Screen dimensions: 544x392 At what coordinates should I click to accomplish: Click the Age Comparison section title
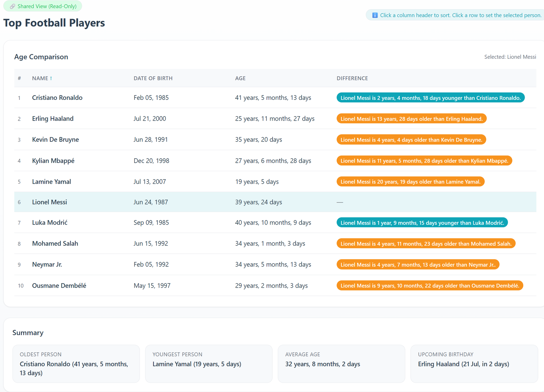point(41,57)
